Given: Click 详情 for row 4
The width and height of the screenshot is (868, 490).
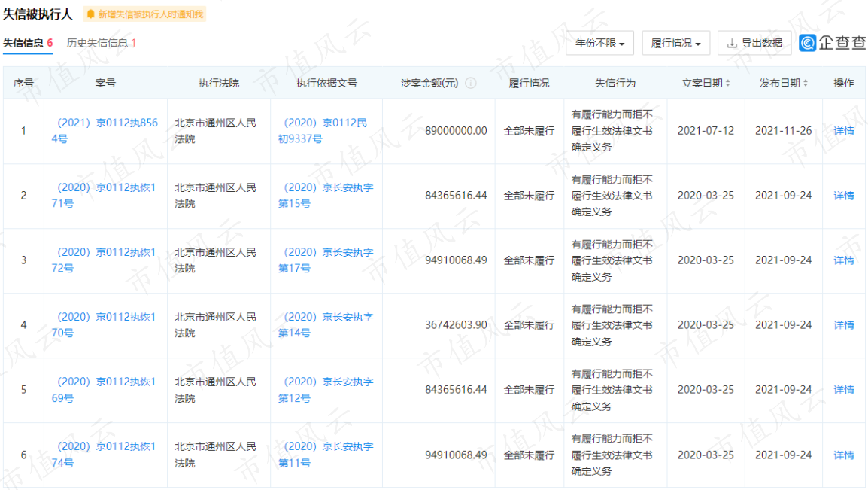Looking at the screenshot, I should pyautogui.click(x=844, y=325).
